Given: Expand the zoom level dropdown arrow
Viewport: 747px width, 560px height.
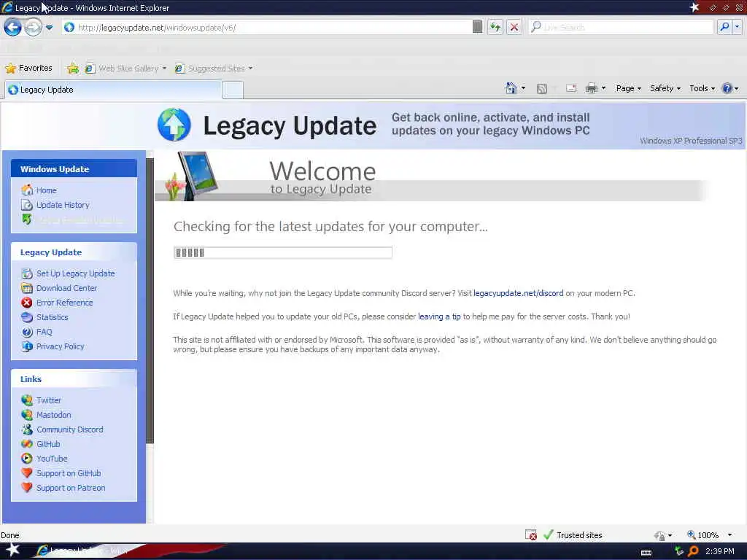Looking at the screenshot, I should click(729, 534).
